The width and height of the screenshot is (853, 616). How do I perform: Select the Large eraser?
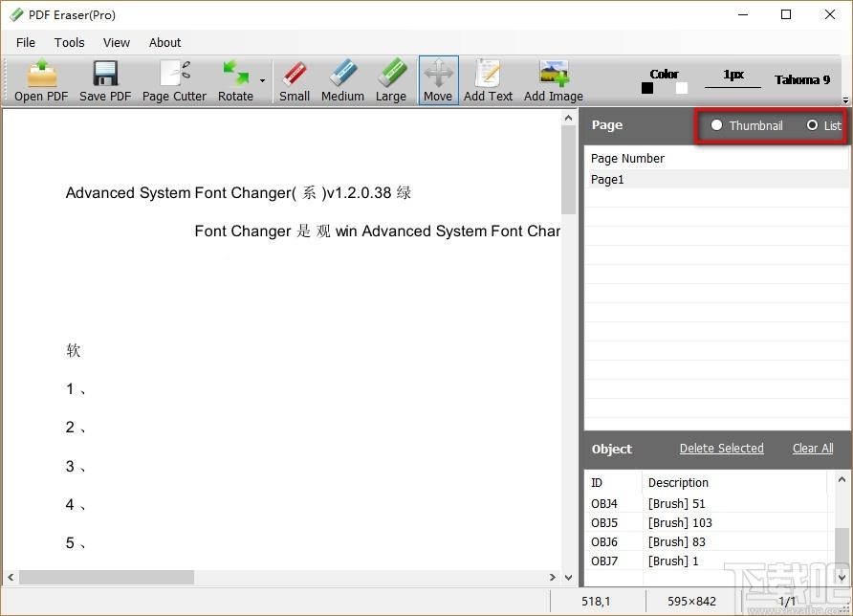click(x=390, y=80)
